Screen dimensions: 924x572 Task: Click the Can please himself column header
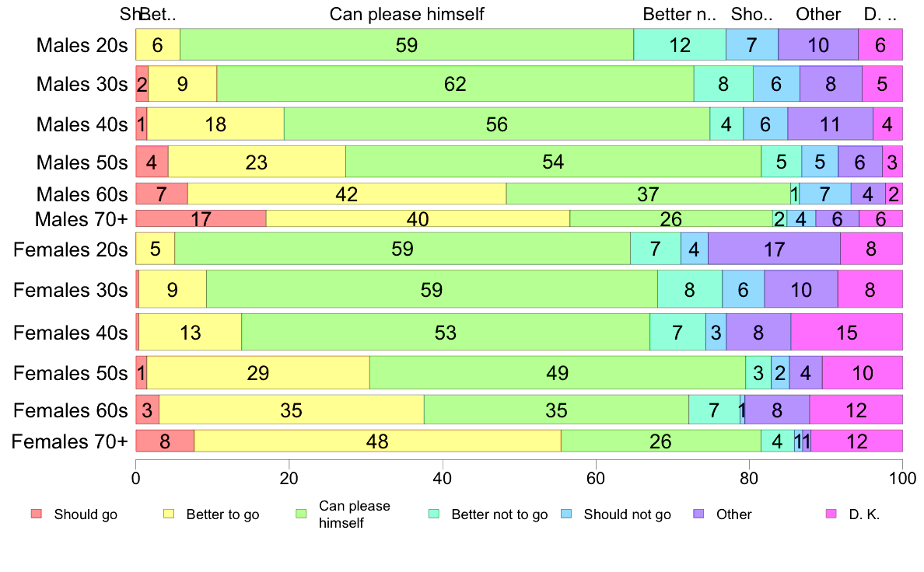(407, 13)
